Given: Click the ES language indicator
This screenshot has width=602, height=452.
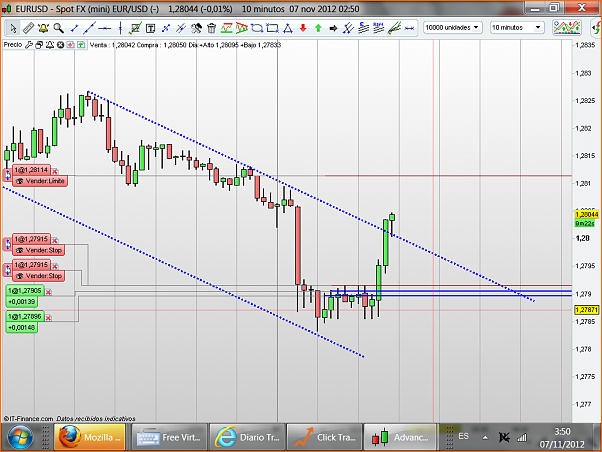Looking at the screenshot, I should click(x=463, y=437).
